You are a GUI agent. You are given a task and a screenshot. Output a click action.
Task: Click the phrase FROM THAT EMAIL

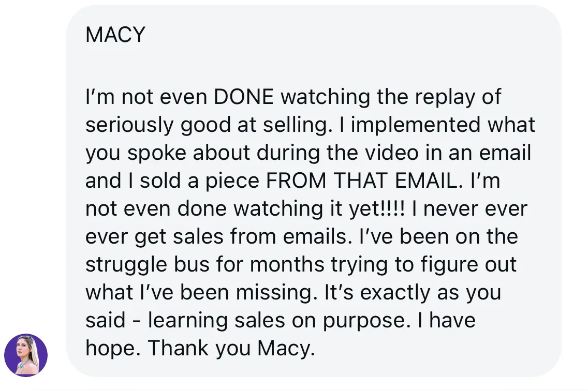click(x=362, y=181)
